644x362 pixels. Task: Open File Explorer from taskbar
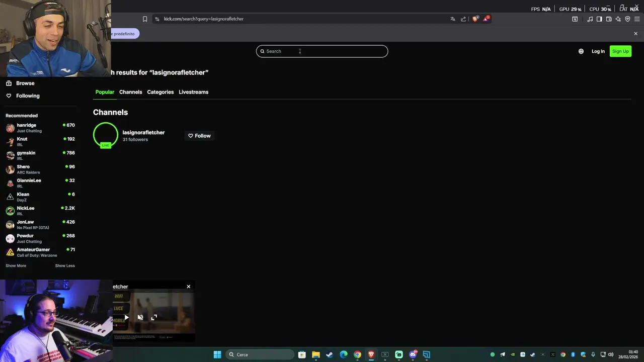tap(316, 354)
